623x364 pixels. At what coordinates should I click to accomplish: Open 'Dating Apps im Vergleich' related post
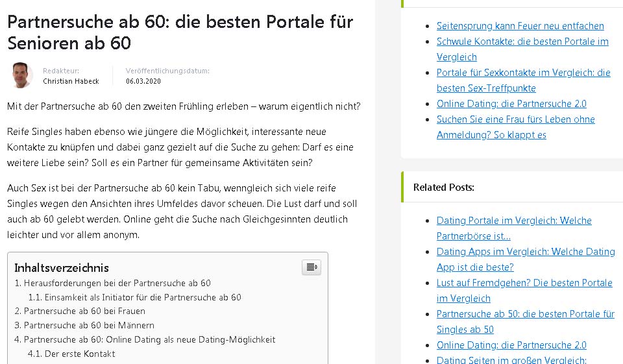[526, 252]
